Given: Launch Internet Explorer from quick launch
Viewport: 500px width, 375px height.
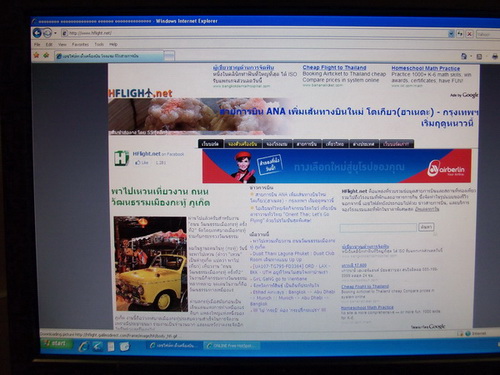Looking at the screenshot, I should (x=83, y=346).
